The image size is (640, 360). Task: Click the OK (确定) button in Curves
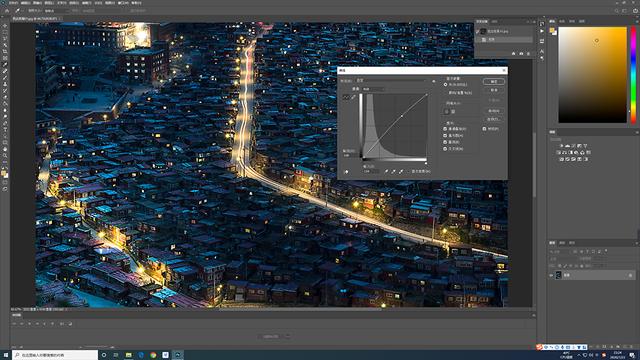click(x=494, y=82)
